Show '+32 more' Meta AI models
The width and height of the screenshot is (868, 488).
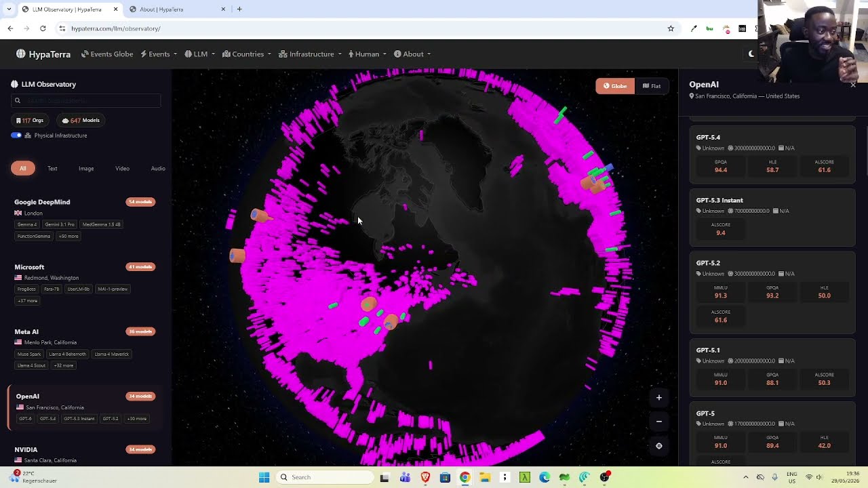click(63, 366)
